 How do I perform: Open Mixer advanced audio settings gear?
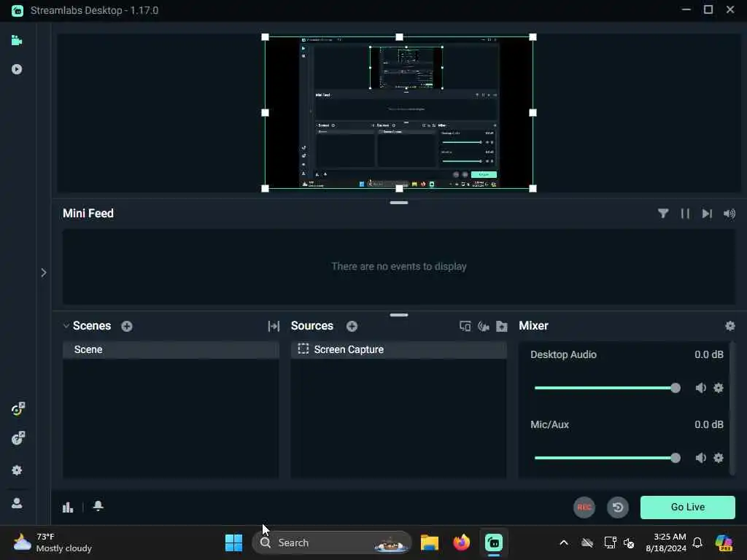pos(729,326)
